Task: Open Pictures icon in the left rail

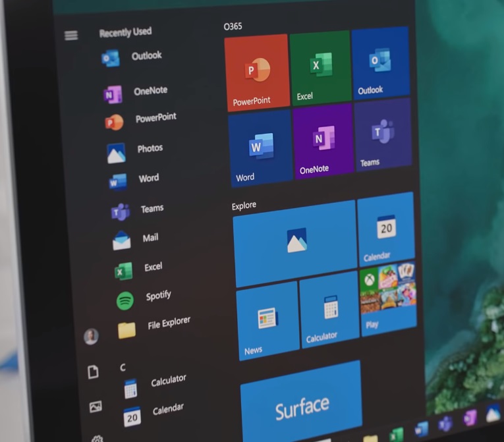Action: click(96, 406)
